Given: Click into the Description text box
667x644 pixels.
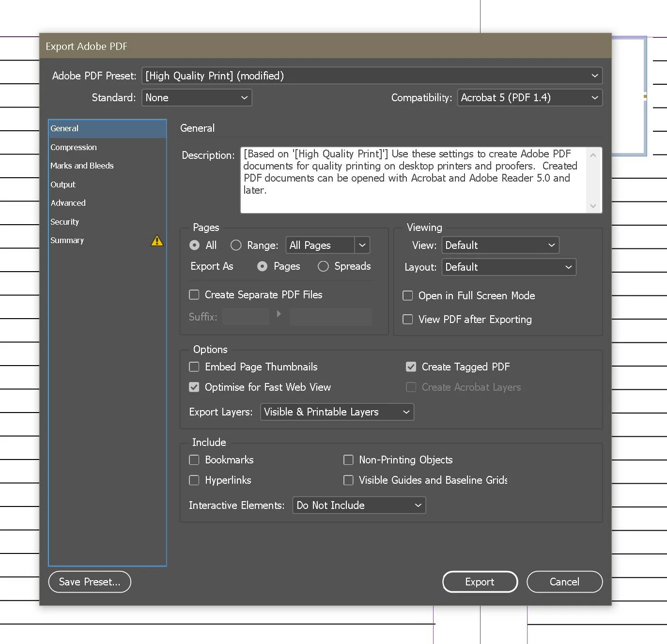Looking at the screenshot, I should coord(413,180).
